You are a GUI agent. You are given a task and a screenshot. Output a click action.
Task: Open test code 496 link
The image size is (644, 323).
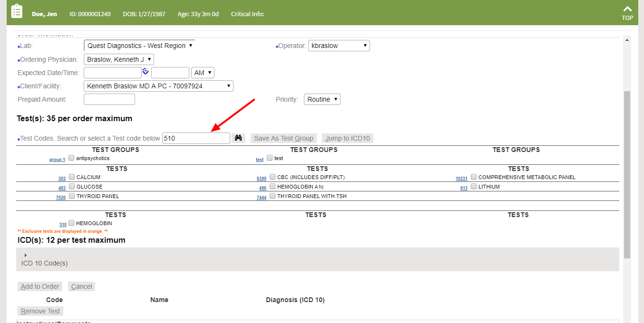point(263,188)
